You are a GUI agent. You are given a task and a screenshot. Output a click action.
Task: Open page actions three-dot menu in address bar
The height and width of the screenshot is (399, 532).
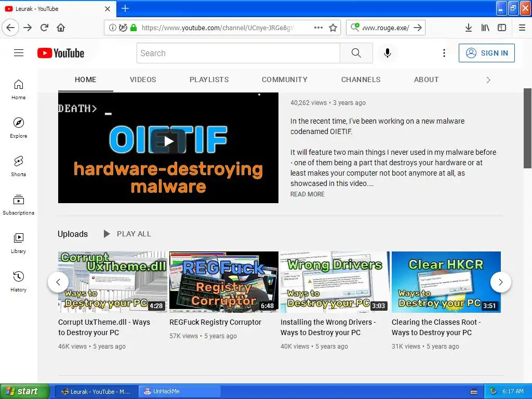tap(318, 28)
